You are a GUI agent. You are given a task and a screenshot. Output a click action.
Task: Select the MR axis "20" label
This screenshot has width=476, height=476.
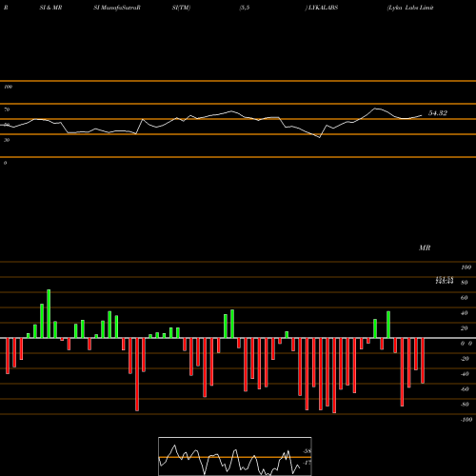click(465, 328)
